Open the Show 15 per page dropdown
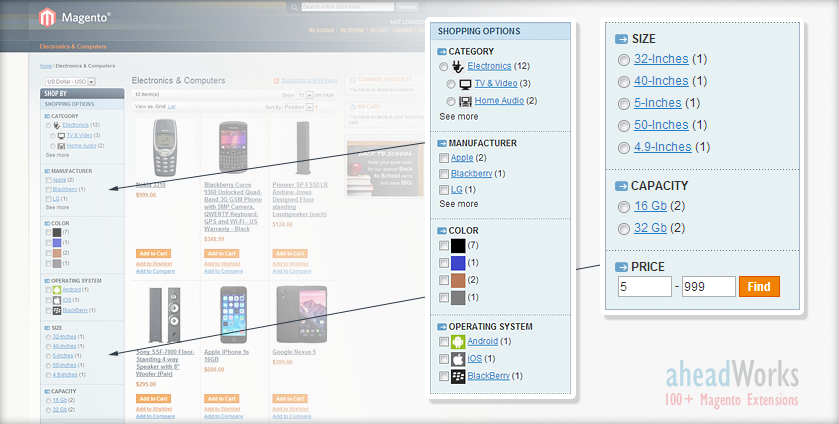Image resolution: width=839 pixels, height=424 pixels. (305, 95)
